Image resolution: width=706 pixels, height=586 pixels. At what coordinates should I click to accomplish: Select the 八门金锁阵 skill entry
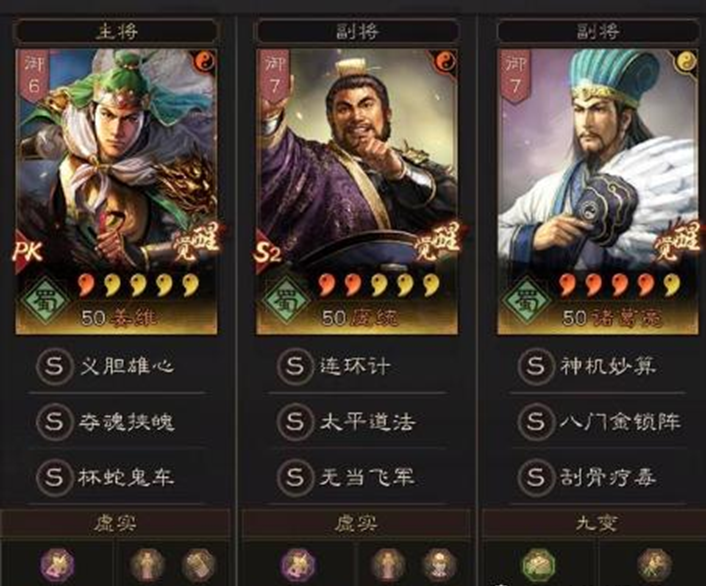tap(599, 422)
